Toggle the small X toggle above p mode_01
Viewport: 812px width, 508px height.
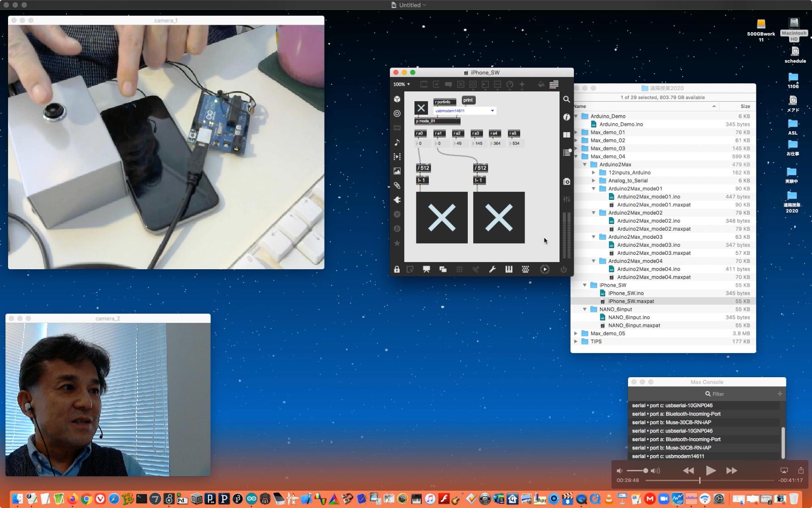coord(421,108)
